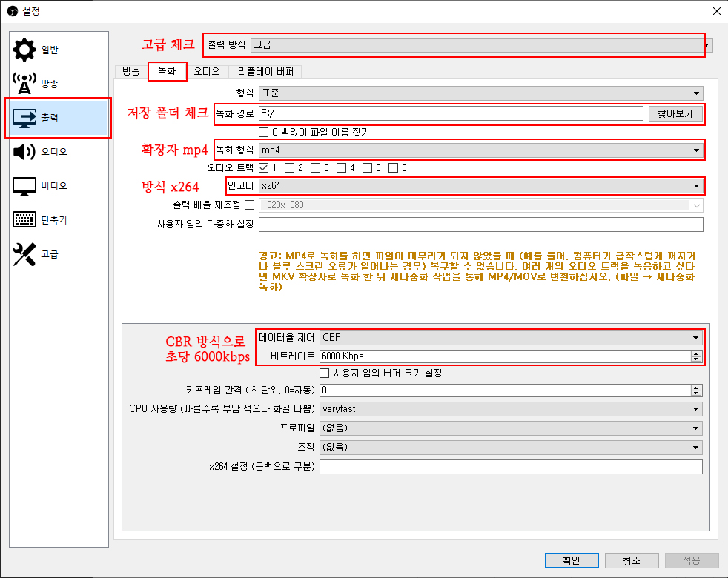Open the 고급 (Advanced) tools icon
This screenshot has width=728, height=578.
(24, 254)
